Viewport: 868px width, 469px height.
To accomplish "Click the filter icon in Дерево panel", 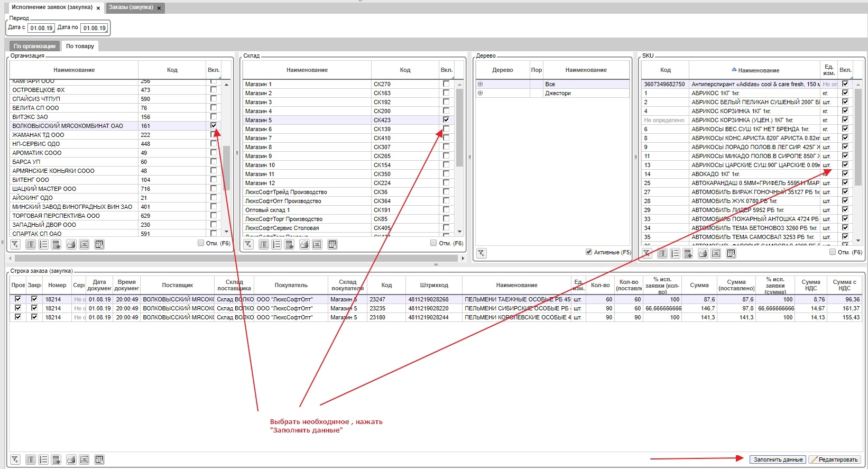I will 482,253.
